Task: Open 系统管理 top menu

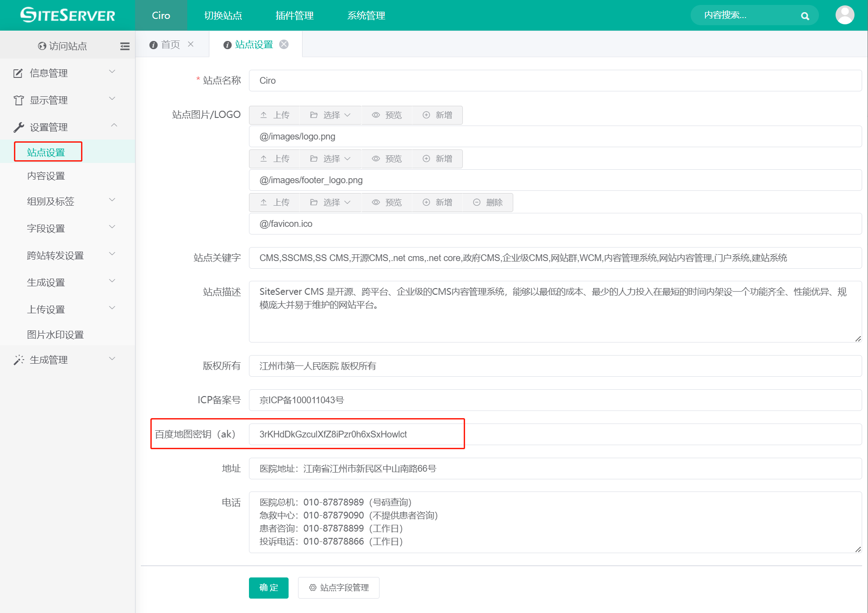Action: point(366,16)
